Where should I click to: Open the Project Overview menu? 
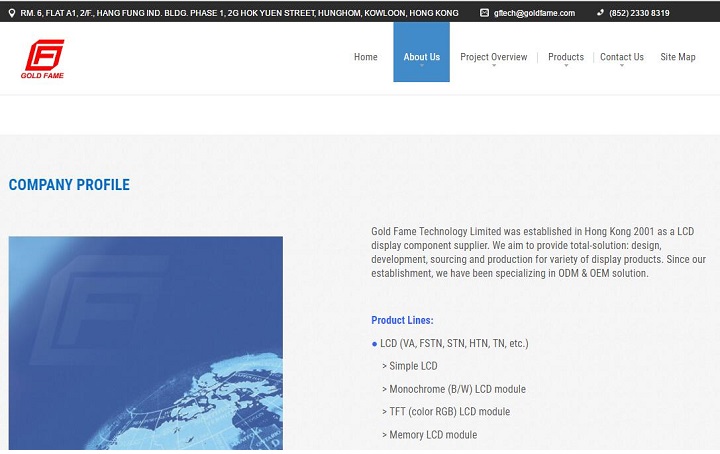point(494,57)
